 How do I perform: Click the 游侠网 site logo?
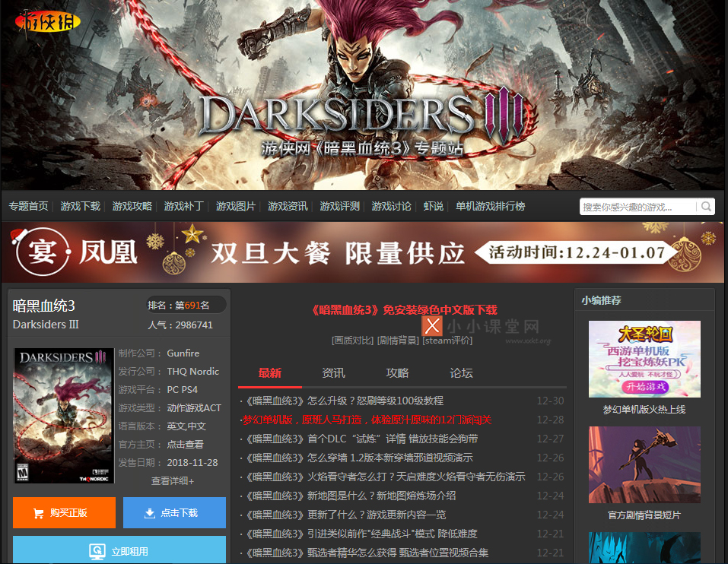[47, 22]
